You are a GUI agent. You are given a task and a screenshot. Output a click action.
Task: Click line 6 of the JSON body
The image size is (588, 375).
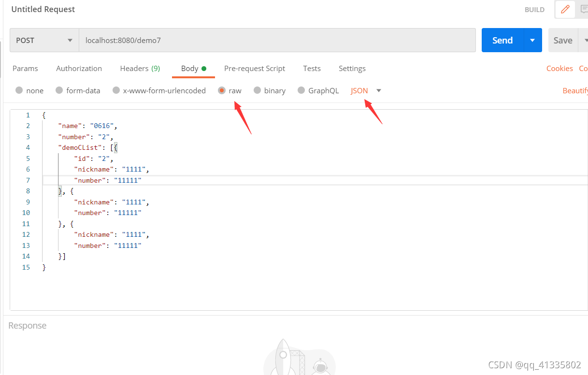point(111,169)
